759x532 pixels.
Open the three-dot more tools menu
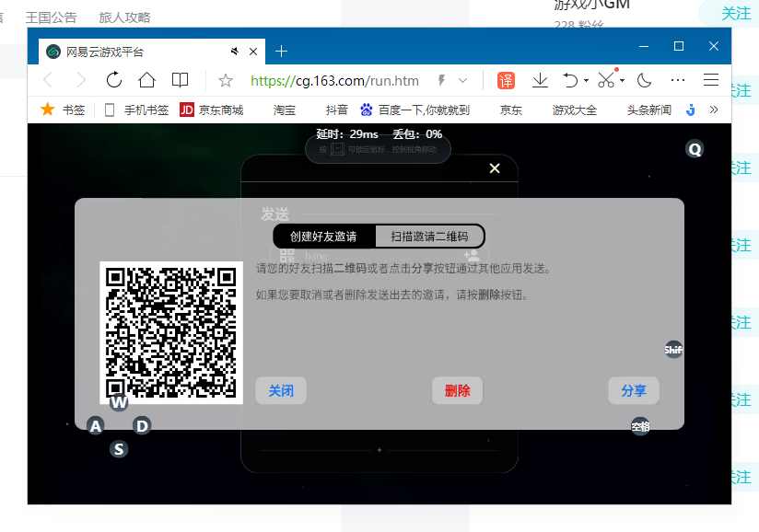tap(678, 80)
